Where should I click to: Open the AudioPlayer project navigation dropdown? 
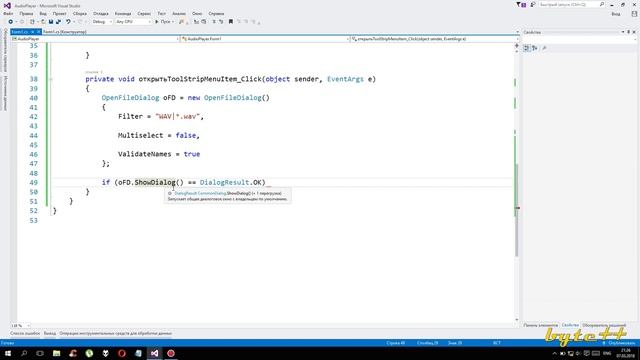click(95, 39)
